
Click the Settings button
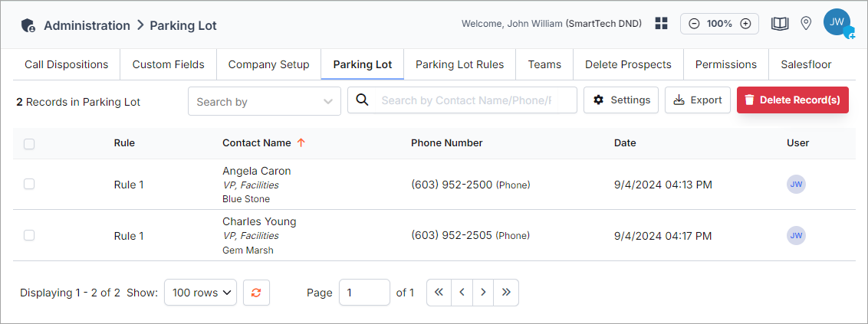[621, 100]
